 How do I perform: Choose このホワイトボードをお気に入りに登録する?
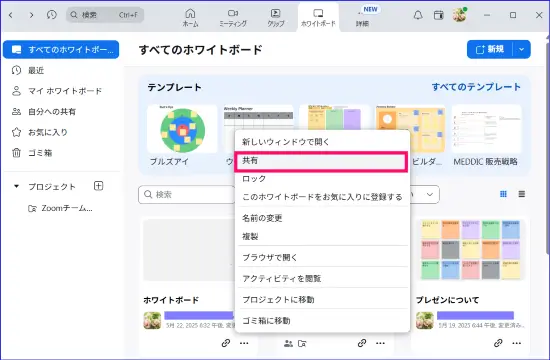click(x=323, y=197)
